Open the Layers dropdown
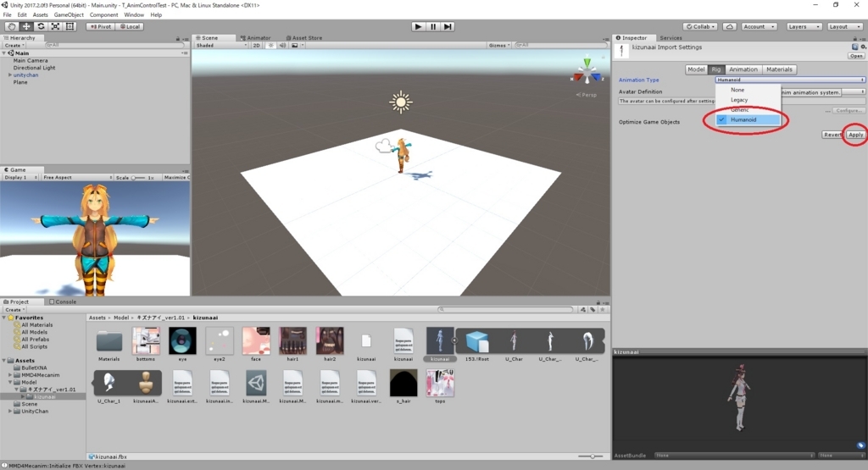Screen dimensions: 868x470 tap(804, 26)
